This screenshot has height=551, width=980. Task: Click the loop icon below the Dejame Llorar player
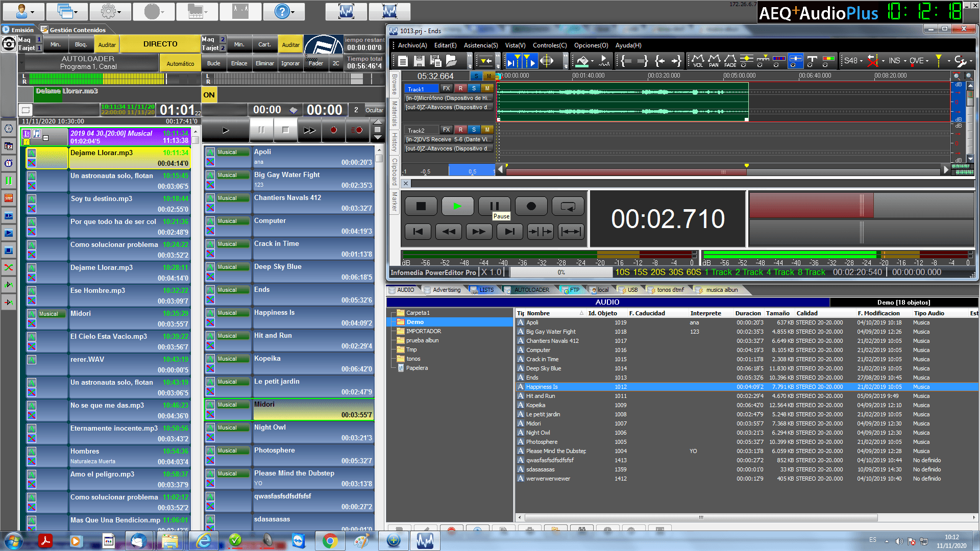(x=26, y=110)
